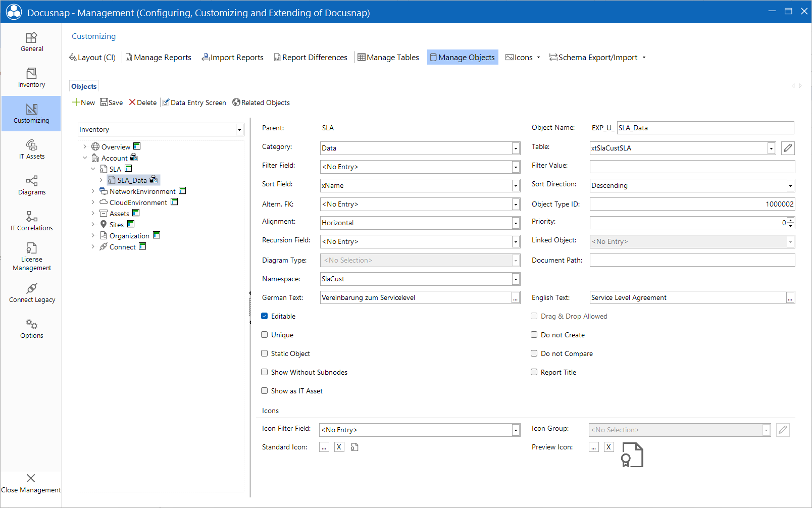812x508 pixels.
Task: Open the Sort Field dropdown
Action: pos(516,185)
